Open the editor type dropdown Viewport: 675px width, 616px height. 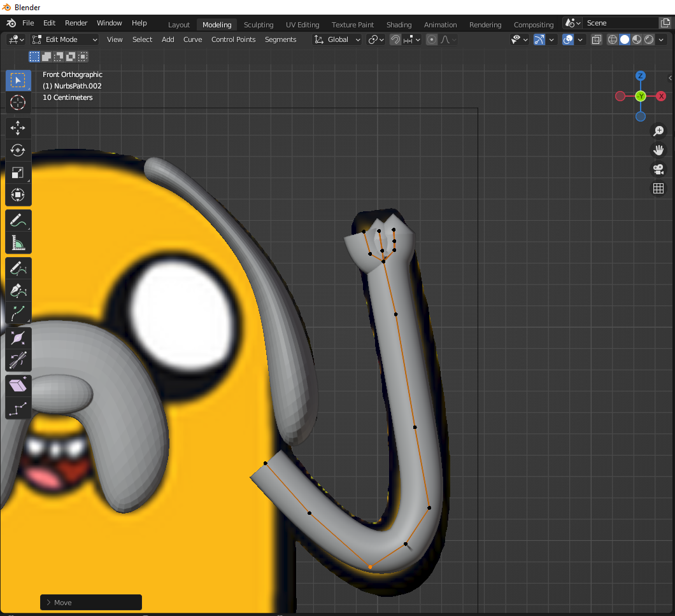[x=16, y=39]
